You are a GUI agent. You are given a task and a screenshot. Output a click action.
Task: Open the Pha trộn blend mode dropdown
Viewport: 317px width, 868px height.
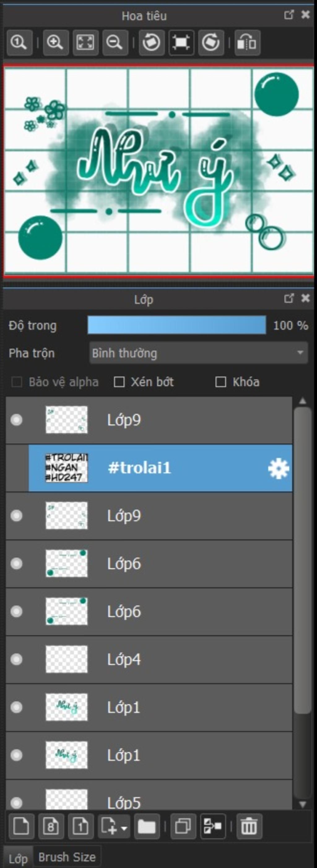(x=199, y=353)
